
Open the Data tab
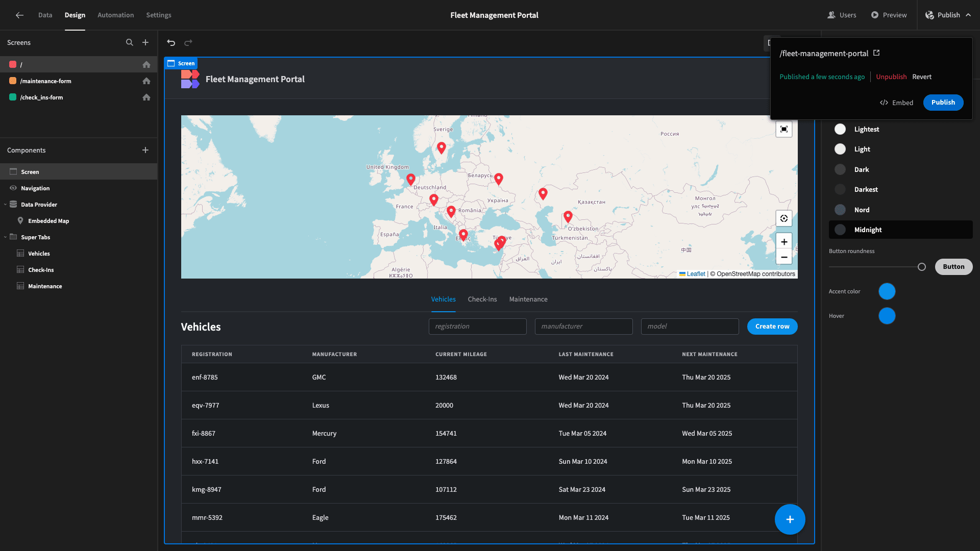(x=45, y=15)
